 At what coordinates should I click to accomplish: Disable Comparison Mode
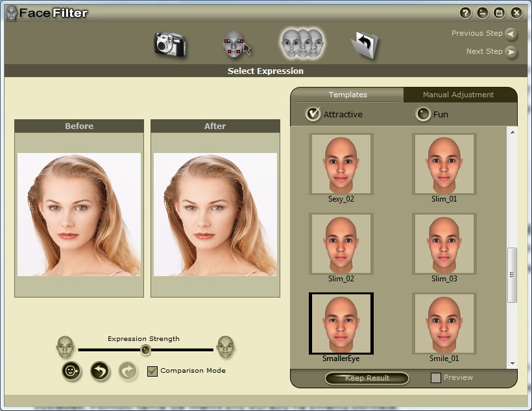coord(152,371)
